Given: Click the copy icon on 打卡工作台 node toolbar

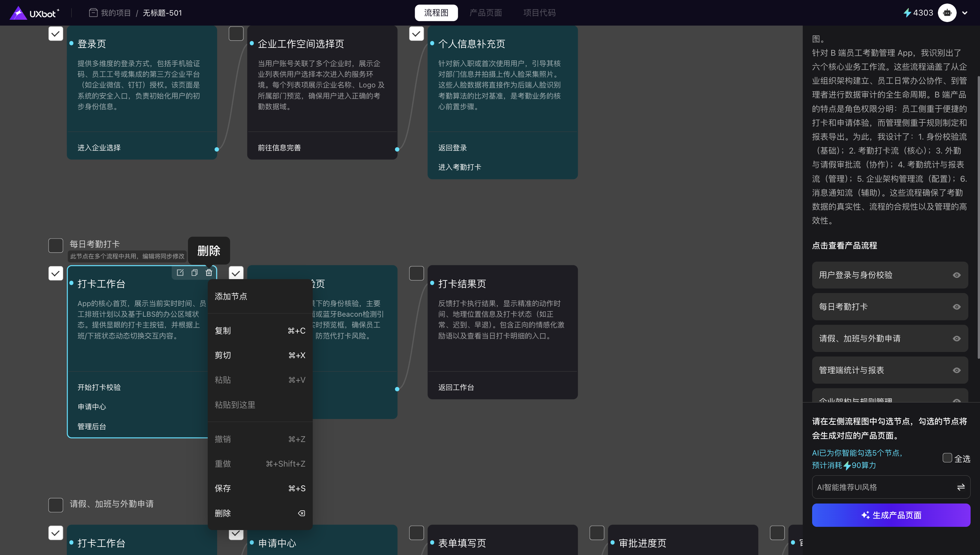Looking at the screenshot, I should (x=194, y=273).
